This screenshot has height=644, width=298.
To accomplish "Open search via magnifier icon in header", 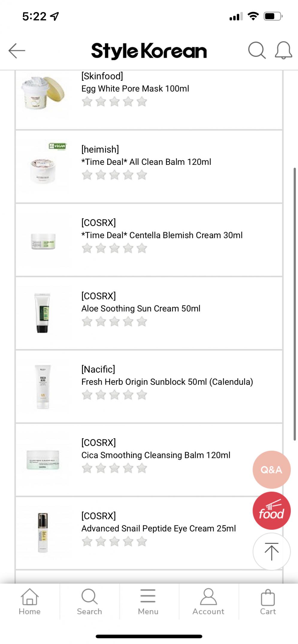I will pyautogui.click(x=257, y=50).
